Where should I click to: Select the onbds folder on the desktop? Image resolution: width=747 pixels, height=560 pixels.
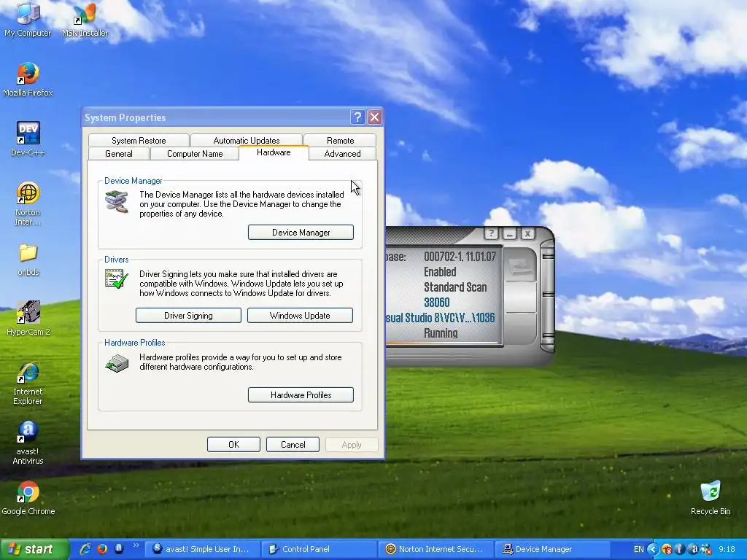[x=28, y=260]
